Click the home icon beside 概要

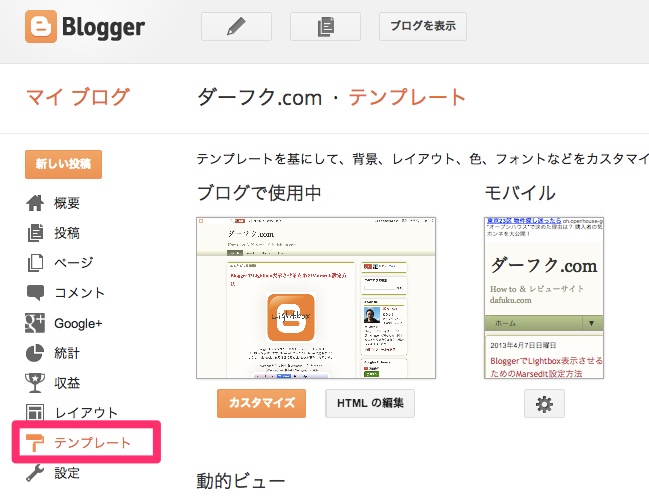35,203
